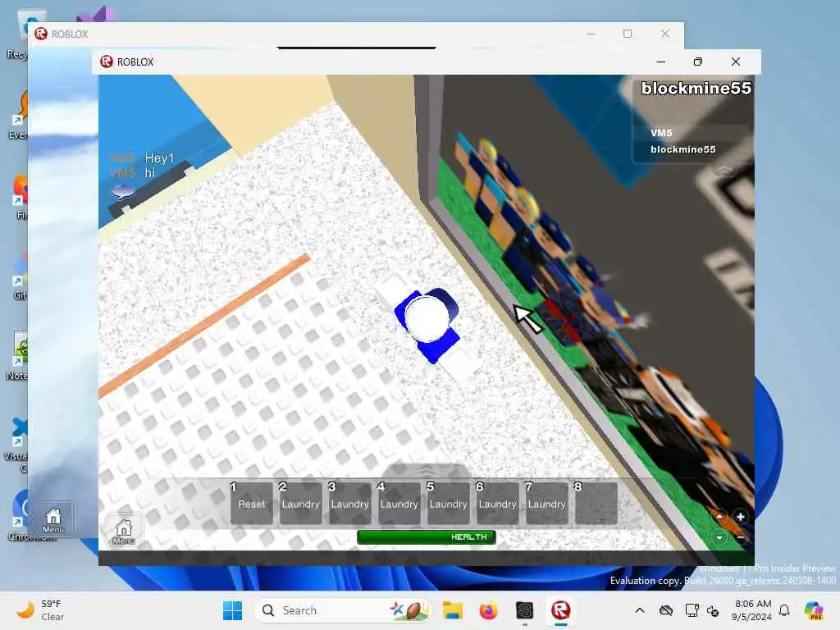Minimize the back ROBLOX window
Screen dimensions: 840x630
(591, 34)
